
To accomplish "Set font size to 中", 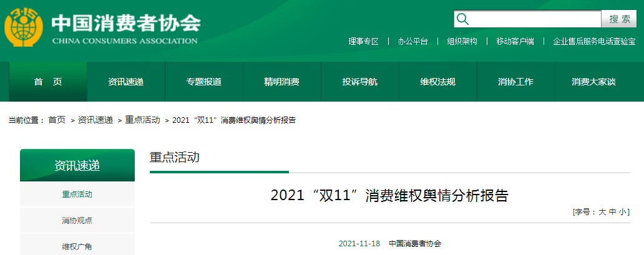I will 612,212.
